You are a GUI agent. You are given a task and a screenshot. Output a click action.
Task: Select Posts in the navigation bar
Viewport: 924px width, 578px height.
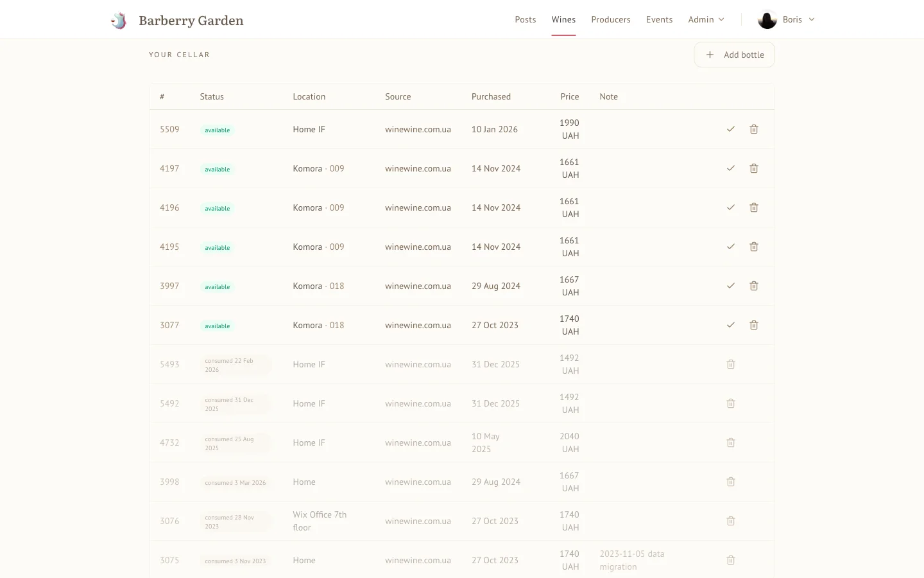coord(525,19)
